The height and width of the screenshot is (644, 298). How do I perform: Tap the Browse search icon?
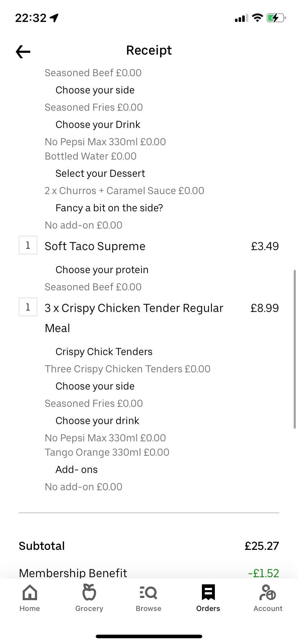coord(149,593)
